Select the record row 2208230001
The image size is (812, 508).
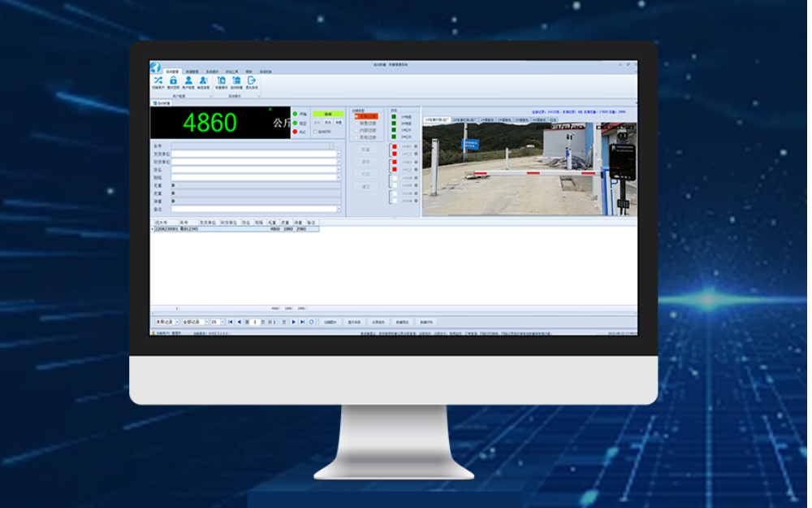point(235,228)
